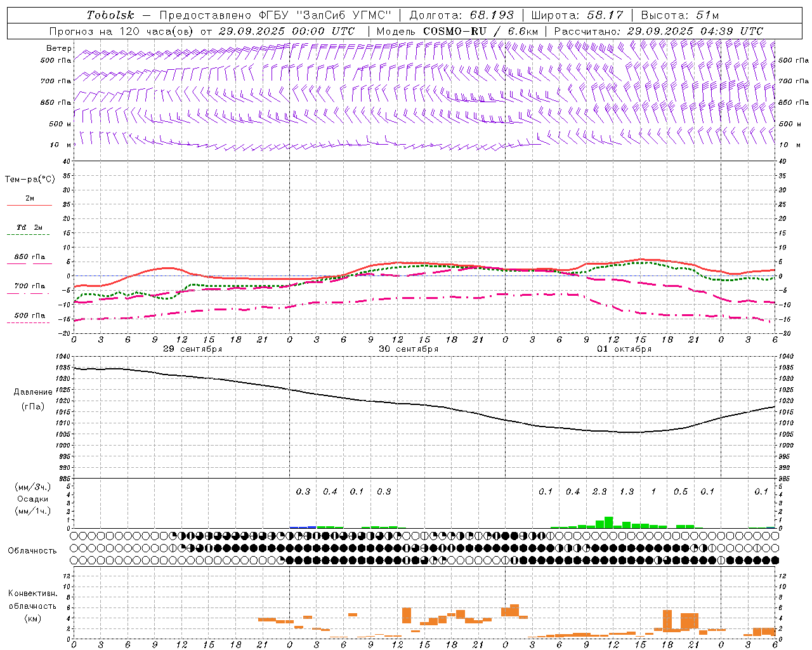This screenshot has height=650, width=812.
Task: Click the latitude value 'Широта: 58.17'
Action: tap(577, 15)
